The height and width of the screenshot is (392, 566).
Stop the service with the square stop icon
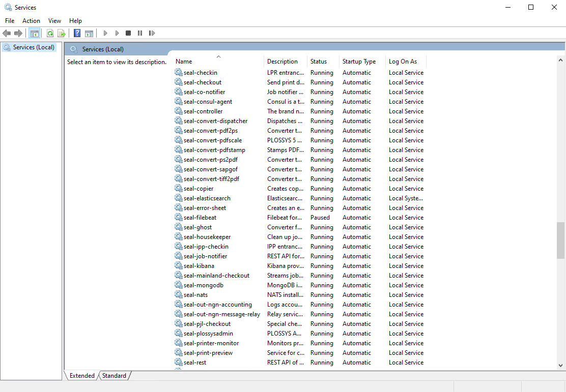(x=128, y=33)
